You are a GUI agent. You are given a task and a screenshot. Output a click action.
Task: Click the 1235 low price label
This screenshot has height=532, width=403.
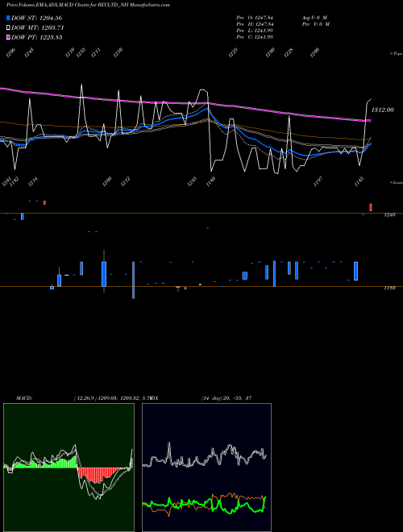pyautogui.click(x=192, y=181)
